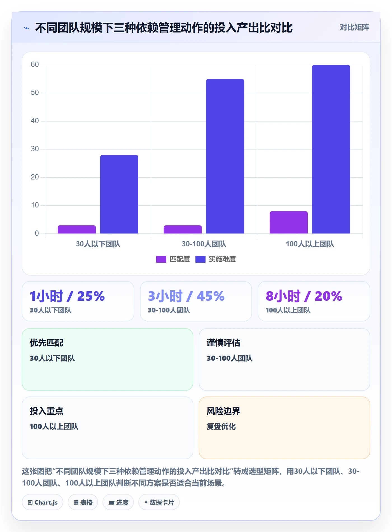Click the 匹配度 legend label
The height and width of the screenshot is (532, 392).
180,259
